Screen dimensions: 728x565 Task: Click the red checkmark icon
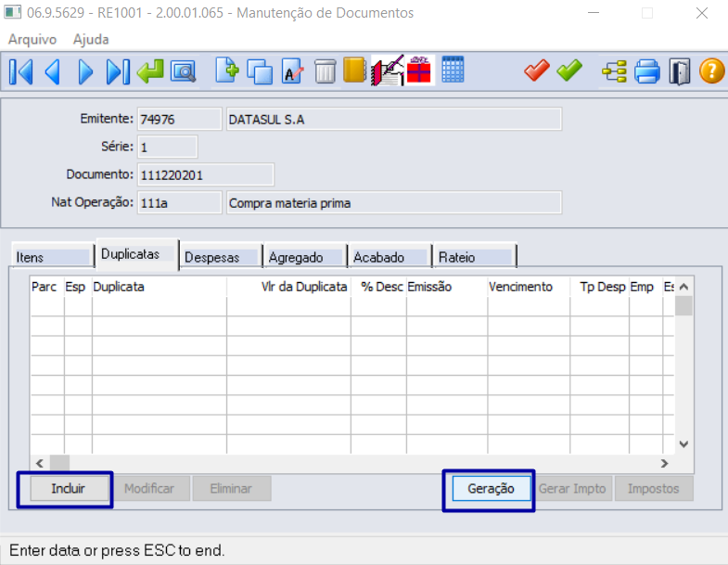(x=537, y=71)
